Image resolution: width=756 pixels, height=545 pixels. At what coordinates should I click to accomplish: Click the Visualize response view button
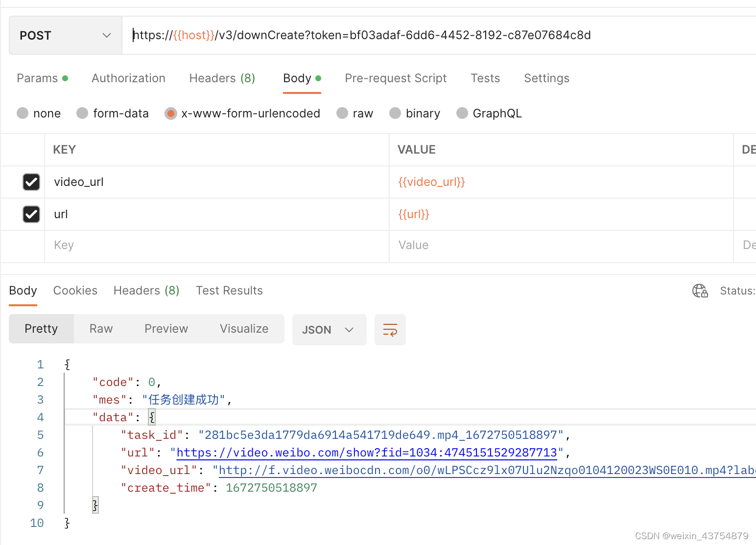(244, 329)
